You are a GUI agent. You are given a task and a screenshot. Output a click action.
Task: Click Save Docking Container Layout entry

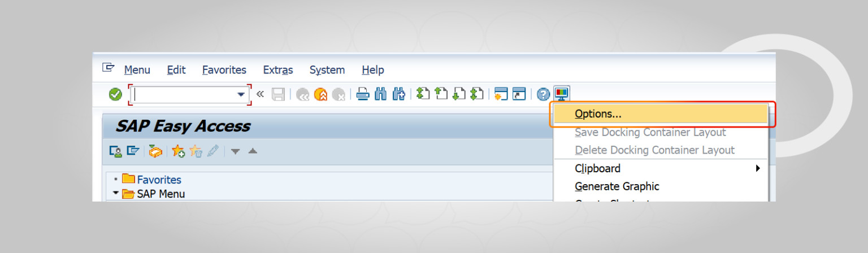(x=661, y=132)
